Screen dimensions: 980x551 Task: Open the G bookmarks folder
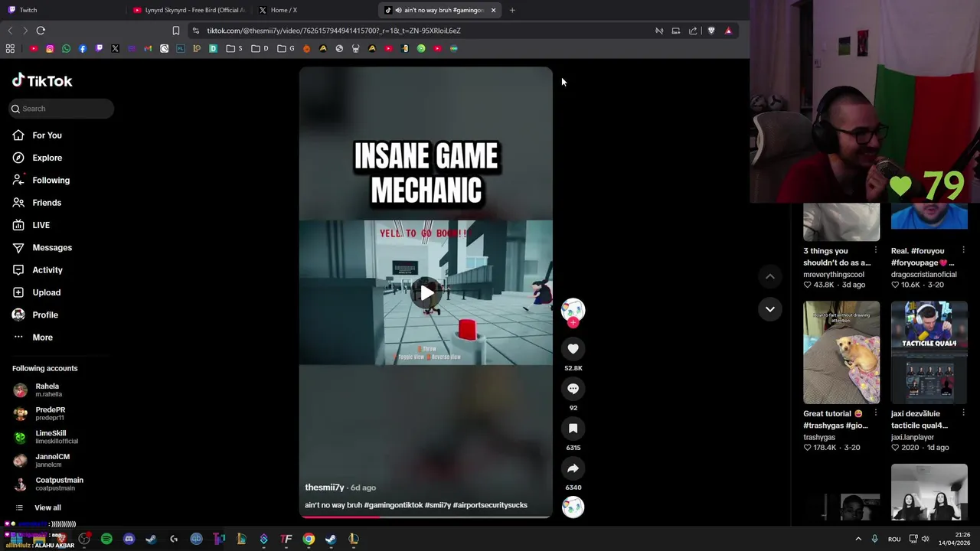(x=286, y=48)
